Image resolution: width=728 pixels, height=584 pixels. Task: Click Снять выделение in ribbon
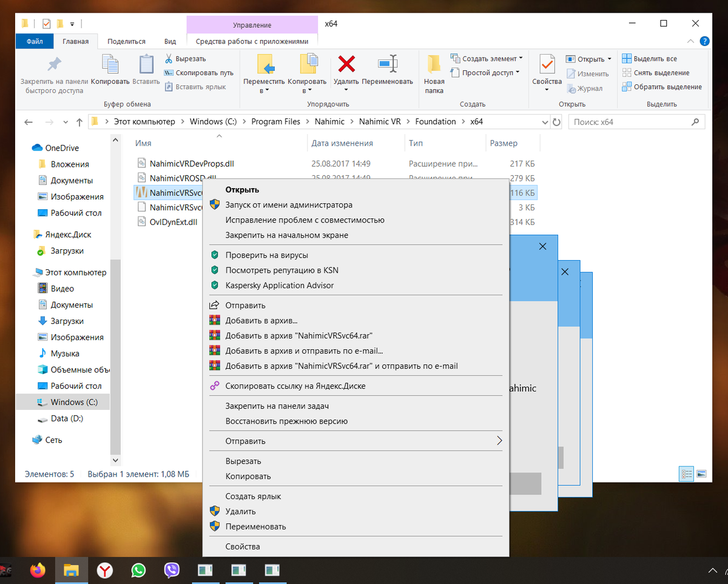click(x=655, y=73)
